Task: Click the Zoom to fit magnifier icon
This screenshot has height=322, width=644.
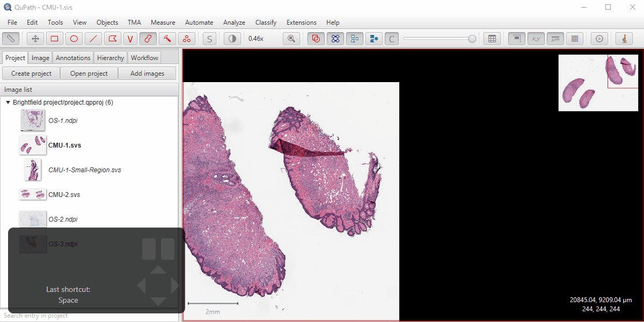Action: click(291, 39)
